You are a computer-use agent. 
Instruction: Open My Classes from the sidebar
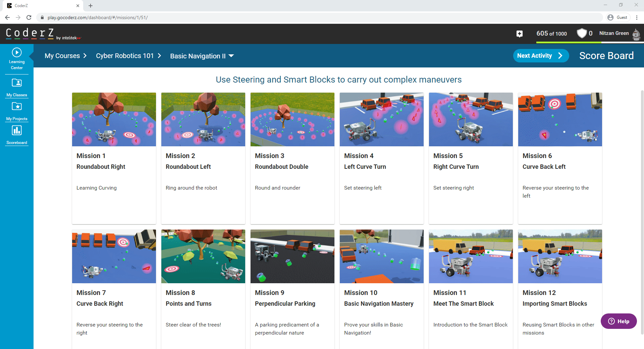(17, 83)
